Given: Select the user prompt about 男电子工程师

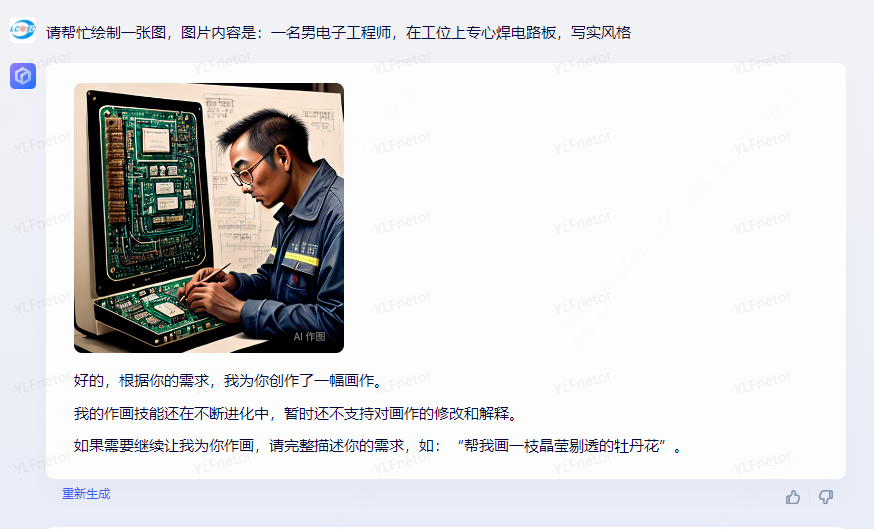Looking at the screenshot, I should tap(338, 33).
